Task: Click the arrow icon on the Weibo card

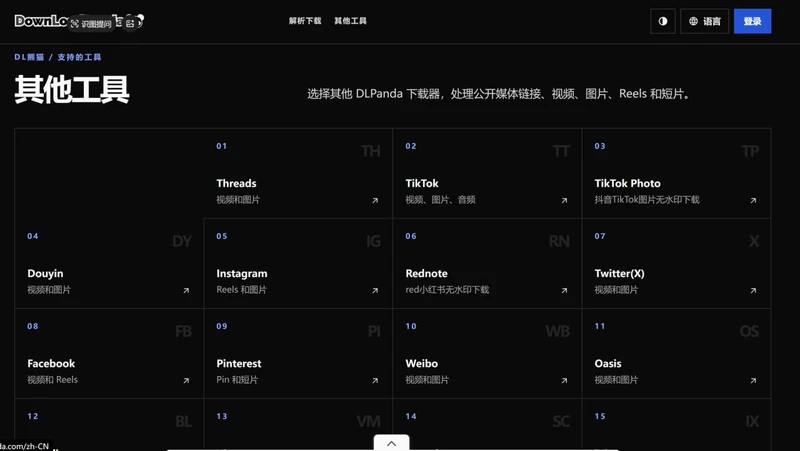Action: coord(564,381)
